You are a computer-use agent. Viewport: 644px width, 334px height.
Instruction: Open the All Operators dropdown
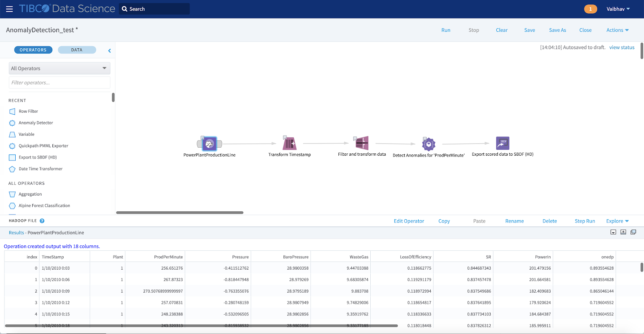pyautogui.click(x=60, y=68)
